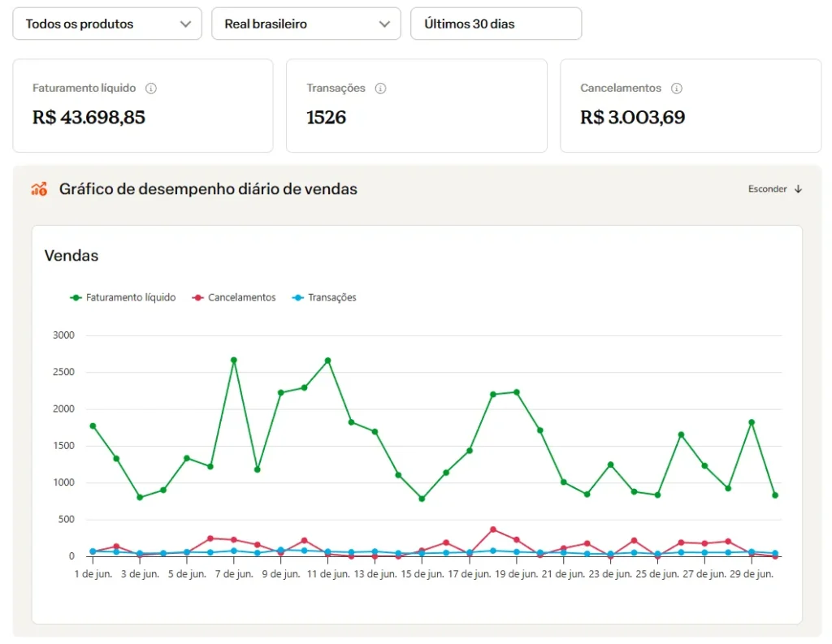Click blue Transações legend marker
This screenshot has width=832, height=644.
coord(298,298)
